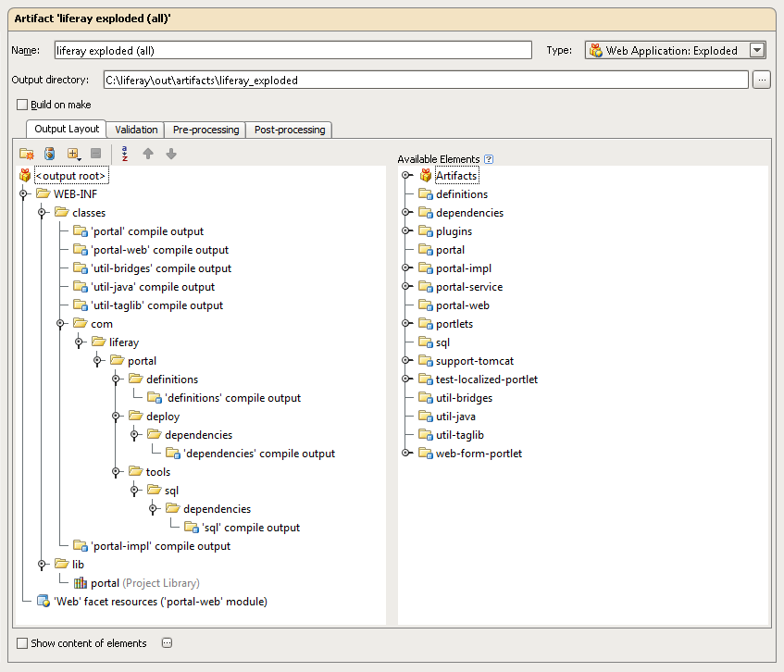Select the 'portal-impl' compile output item

(x=160, y=546)
